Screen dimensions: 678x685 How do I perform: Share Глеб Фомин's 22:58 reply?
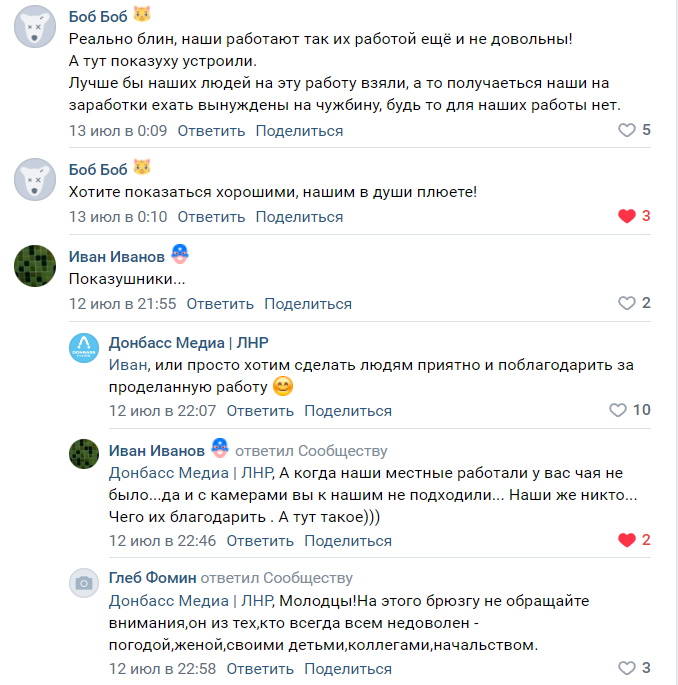[x=348, y=668]
